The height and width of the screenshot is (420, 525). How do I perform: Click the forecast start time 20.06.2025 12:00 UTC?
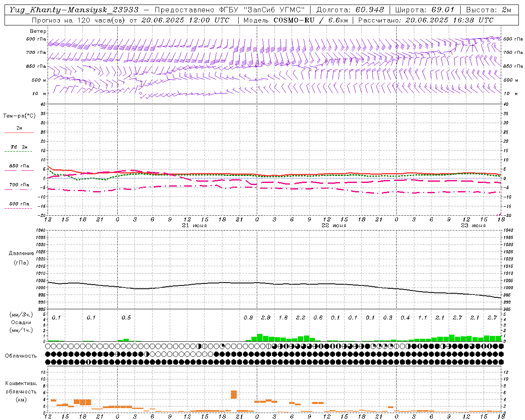click(185, 20)
